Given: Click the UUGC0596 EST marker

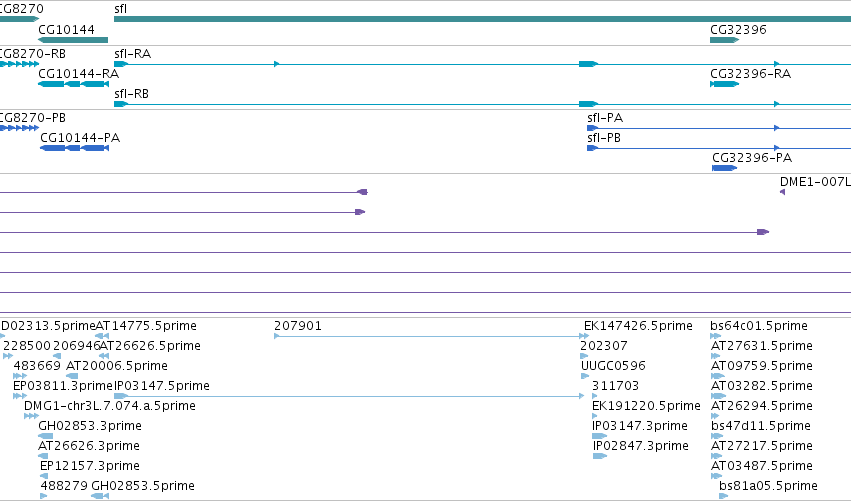Looking at the screenshot, I should [x=585, y=376].
